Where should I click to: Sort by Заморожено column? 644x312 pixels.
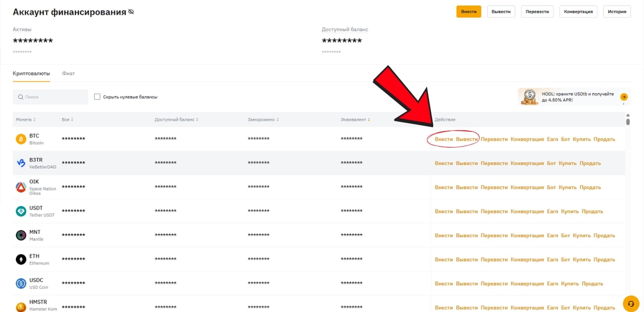[264, 120]
